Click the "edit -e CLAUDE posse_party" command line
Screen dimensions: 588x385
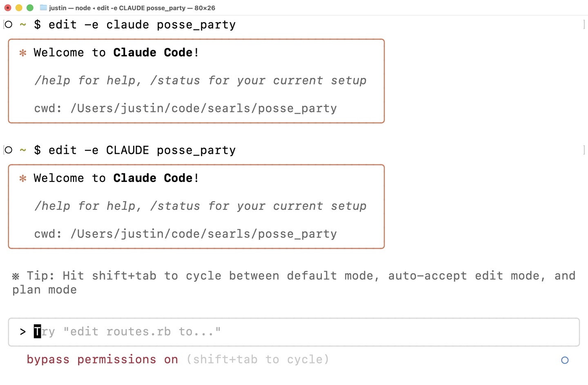pos(142,150)
